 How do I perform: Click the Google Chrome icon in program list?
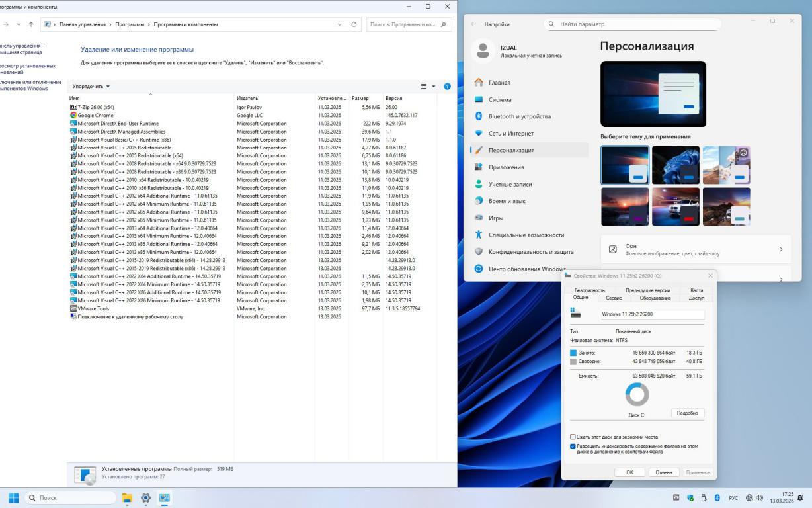(x=73, y=115)
